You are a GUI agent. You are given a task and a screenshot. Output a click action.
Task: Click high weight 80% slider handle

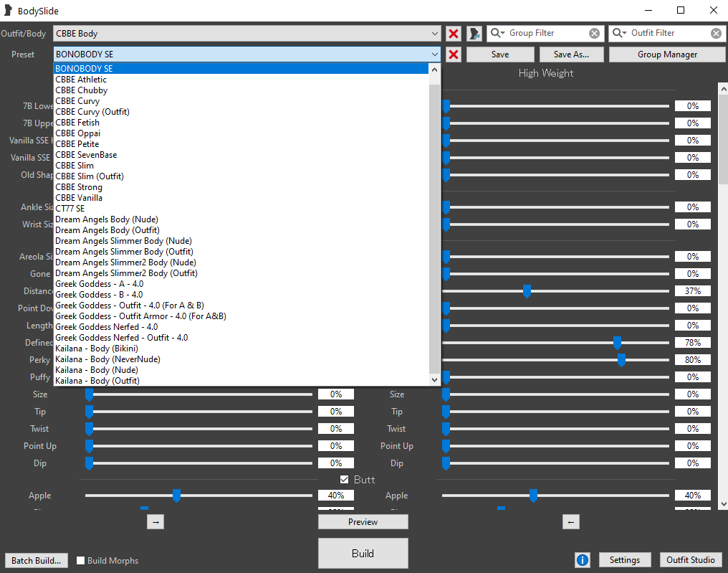point(621,360)
